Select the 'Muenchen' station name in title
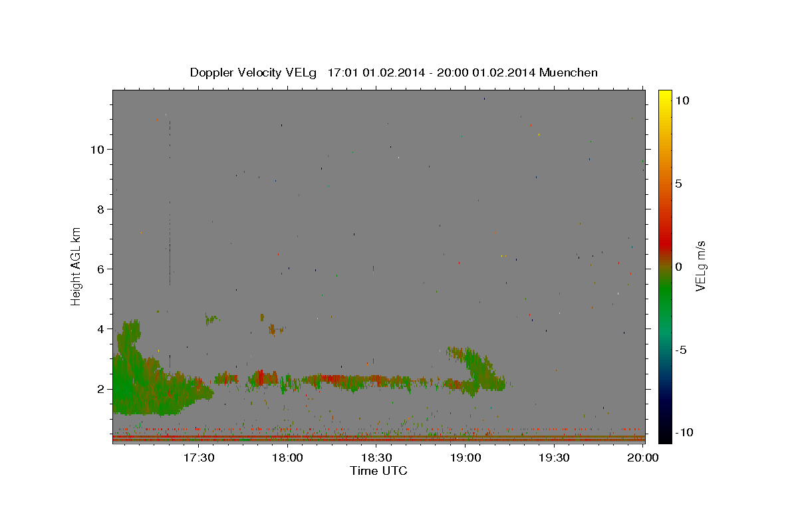This screenshot has height=532, width=798. pos(569,72)
